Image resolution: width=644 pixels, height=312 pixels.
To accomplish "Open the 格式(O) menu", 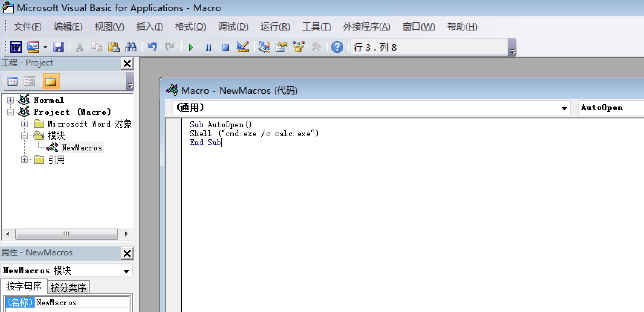I will tap(190, 27).
